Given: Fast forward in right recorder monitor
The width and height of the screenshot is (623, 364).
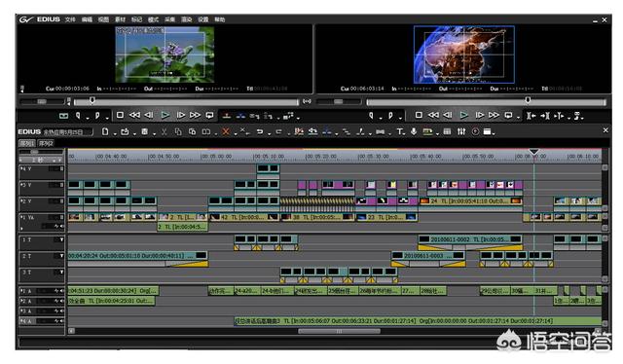Looking at the screenshot, I should point(494,115).
